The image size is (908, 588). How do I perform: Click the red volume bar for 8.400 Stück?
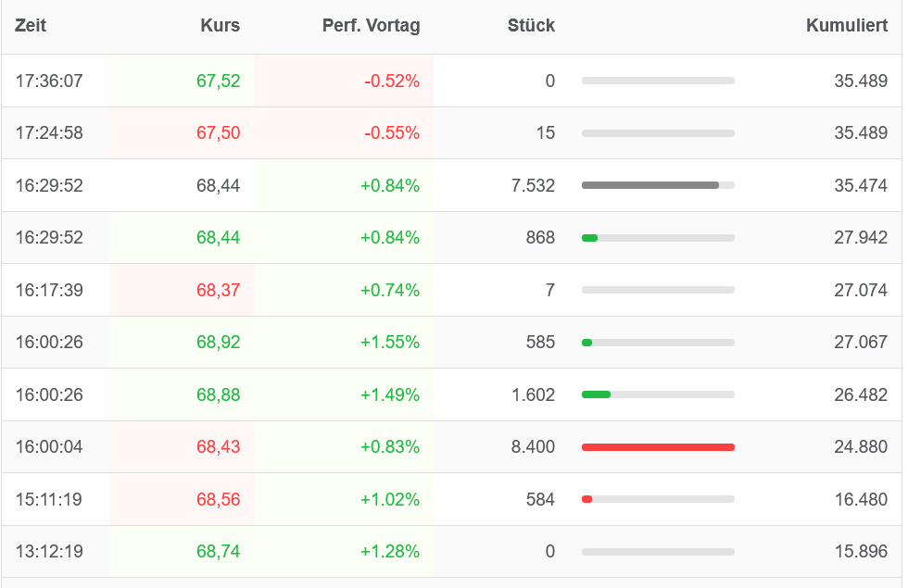(658, 447)
